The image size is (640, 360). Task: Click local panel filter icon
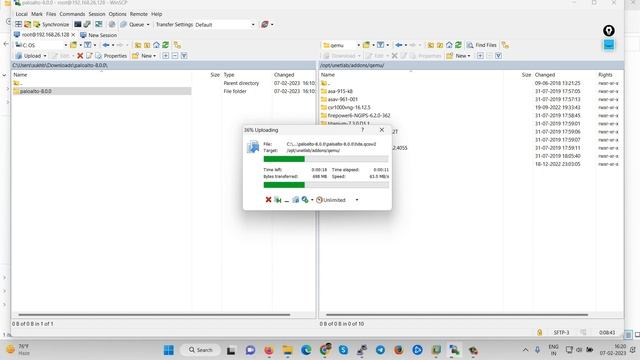(88, 45)
